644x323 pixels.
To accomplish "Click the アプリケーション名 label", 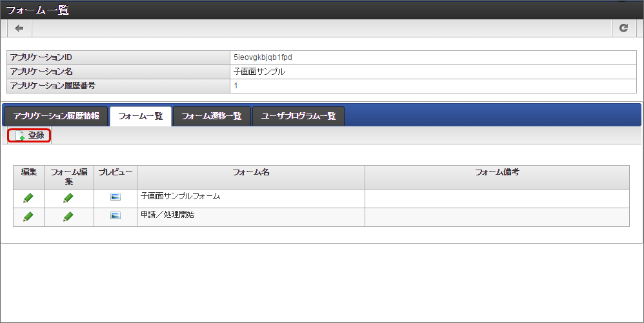I will tap(41, 72).
